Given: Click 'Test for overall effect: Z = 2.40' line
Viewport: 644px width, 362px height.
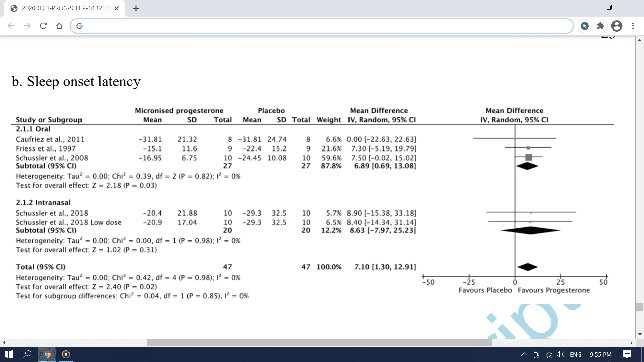Looking at the screenshot, I should 87,287.
